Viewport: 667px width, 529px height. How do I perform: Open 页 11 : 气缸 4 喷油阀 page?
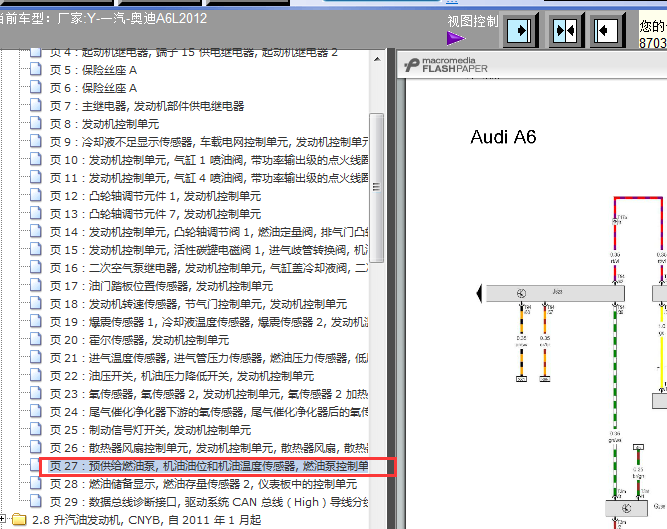coord(209,178)
